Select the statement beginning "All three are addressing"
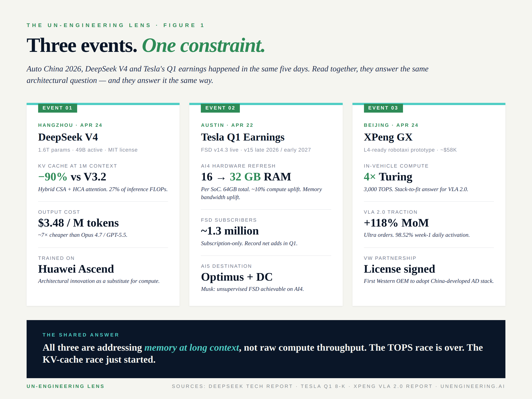 [x=263, y=354]
